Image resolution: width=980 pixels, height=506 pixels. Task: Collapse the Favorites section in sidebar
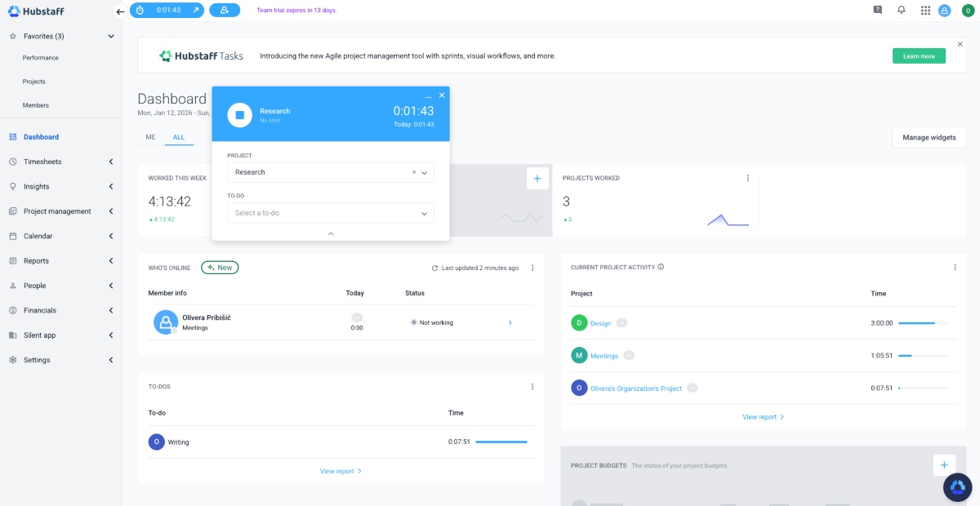pyautogui.click(x=111, y=36)
